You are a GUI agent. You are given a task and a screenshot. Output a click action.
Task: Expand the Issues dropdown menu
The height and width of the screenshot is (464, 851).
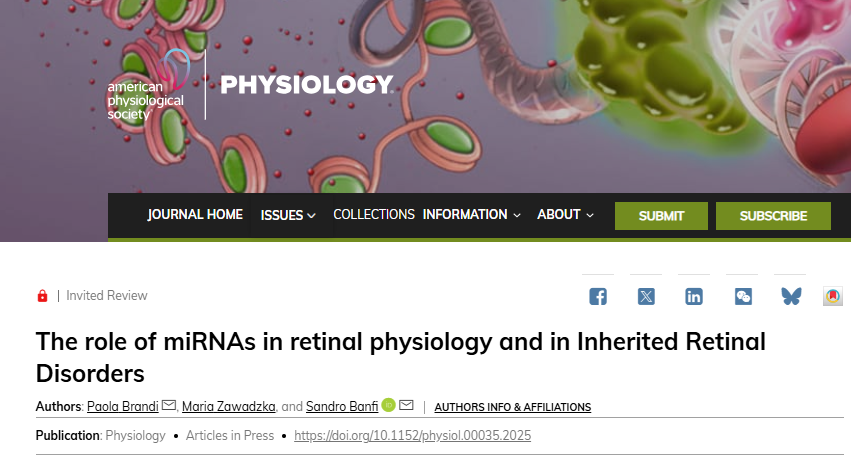pos(288,215)
